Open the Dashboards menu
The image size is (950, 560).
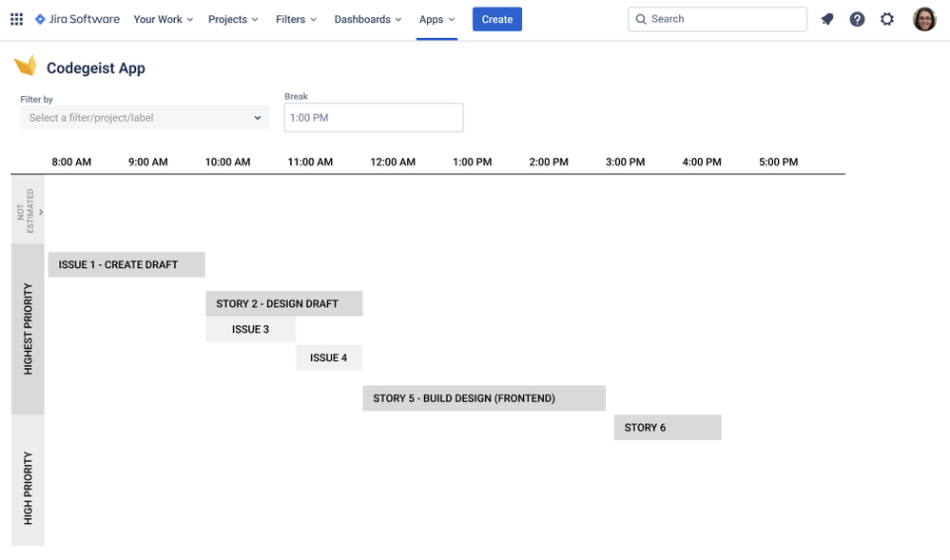click(x=367, y=19)
